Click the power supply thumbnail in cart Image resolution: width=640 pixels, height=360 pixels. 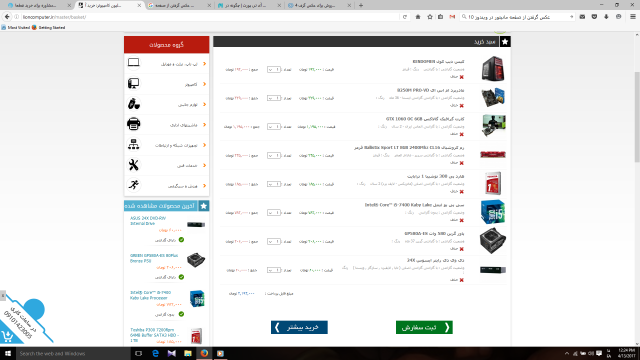point(493,241)
